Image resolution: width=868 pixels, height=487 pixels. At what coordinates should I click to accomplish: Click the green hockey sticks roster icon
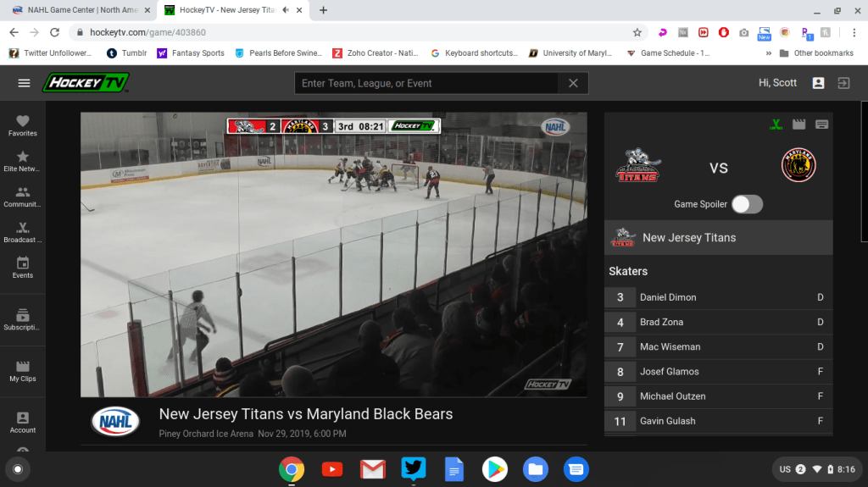click(776, 125)
